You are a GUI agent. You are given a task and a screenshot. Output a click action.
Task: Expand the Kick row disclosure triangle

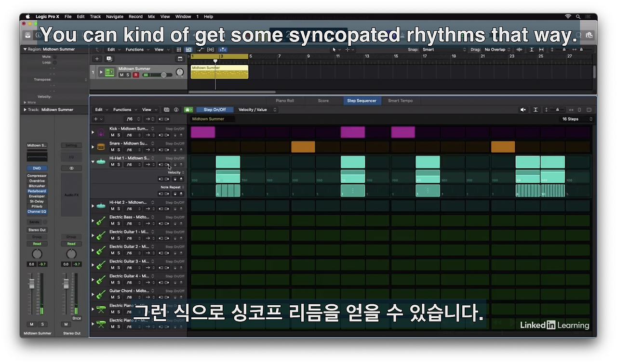point(93,132)
